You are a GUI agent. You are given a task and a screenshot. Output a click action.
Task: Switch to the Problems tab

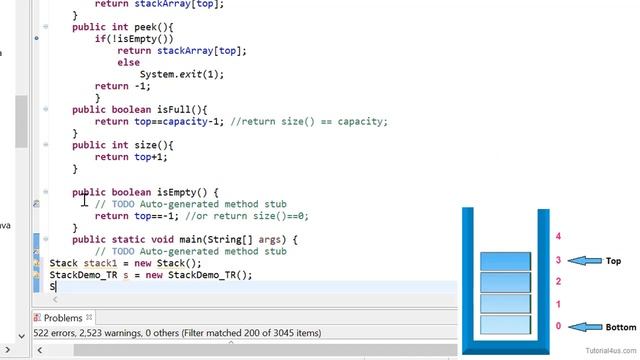(63, 318)
